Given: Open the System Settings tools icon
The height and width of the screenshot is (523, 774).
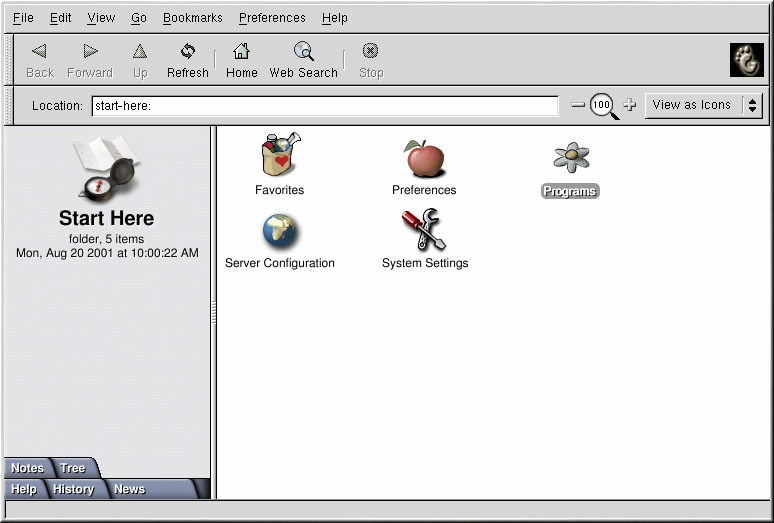Looking at the screenshot, I should (x=424, y=231).
